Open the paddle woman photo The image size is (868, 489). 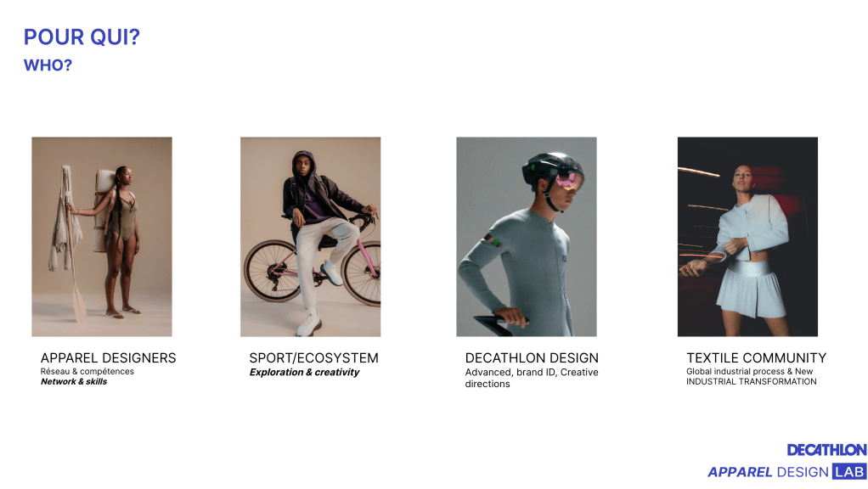coord(102,237)
